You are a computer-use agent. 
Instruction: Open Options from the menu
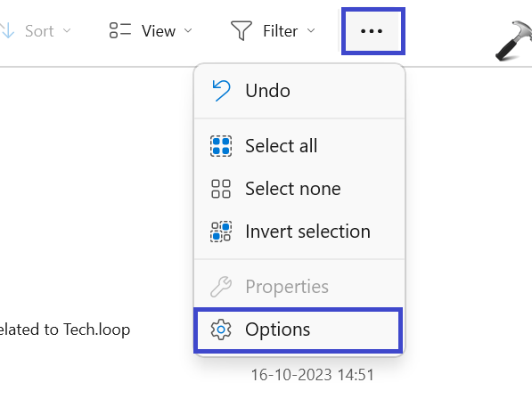point(298,330)
